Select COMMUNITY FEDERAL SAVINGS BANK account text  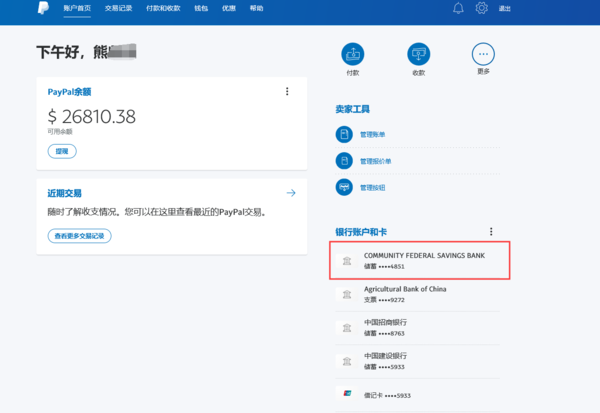424,255
